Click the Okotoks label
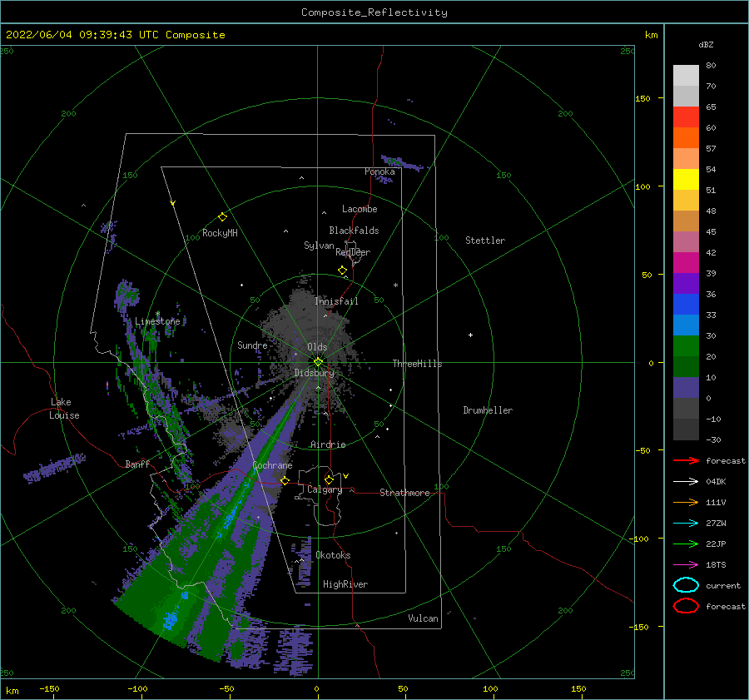749x700 pixels. (x=333, y=555)
